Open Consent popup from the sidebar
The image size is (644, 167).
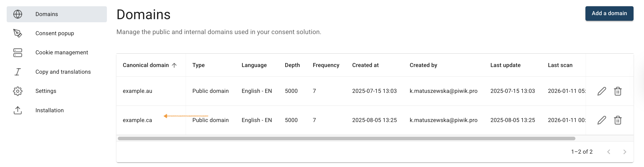click(55, 33)
